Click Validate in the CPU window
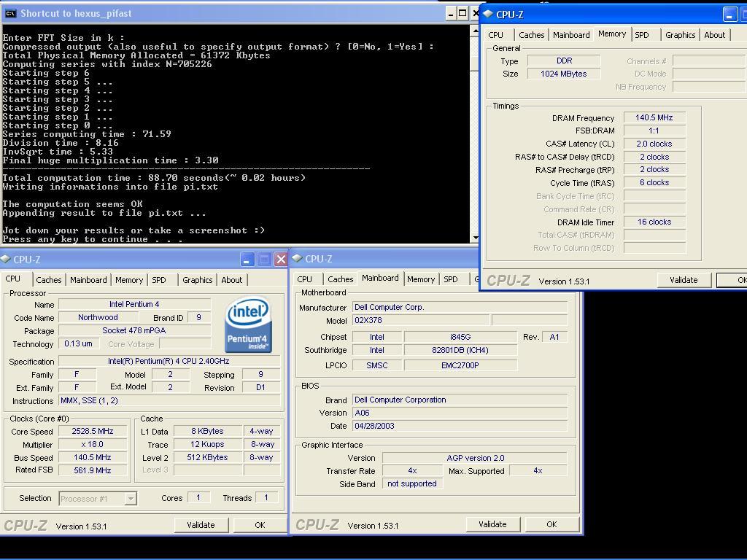Screen dimensions: 747x560 point(201,525)
